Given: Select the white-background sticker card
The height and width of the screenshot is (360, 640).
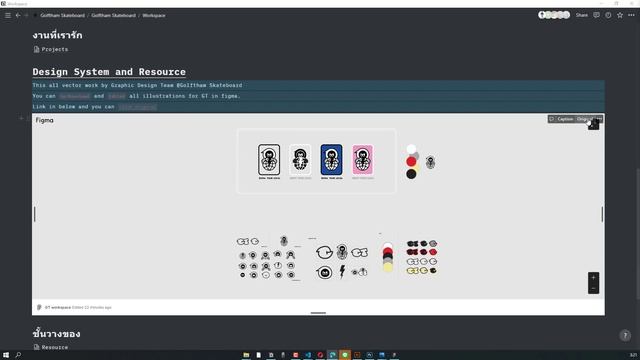Looking at the screenshot, I should [x=269, y=159].
